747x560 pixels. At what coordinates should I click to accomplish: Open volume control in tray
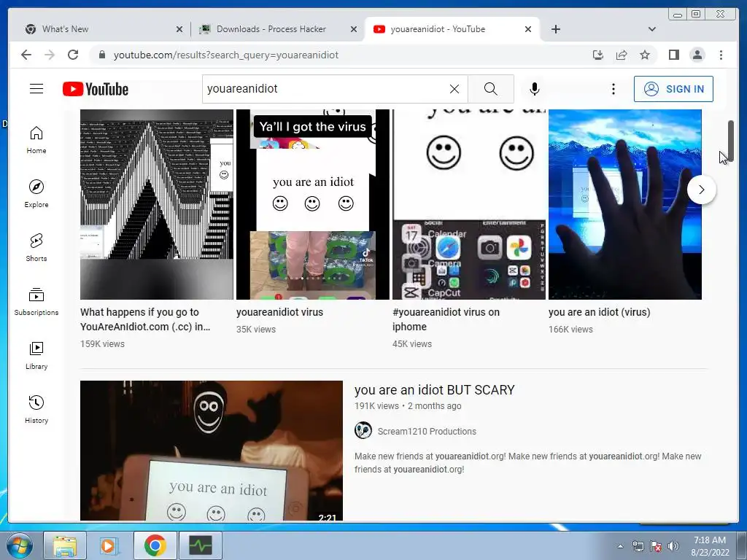click(673, 546)
